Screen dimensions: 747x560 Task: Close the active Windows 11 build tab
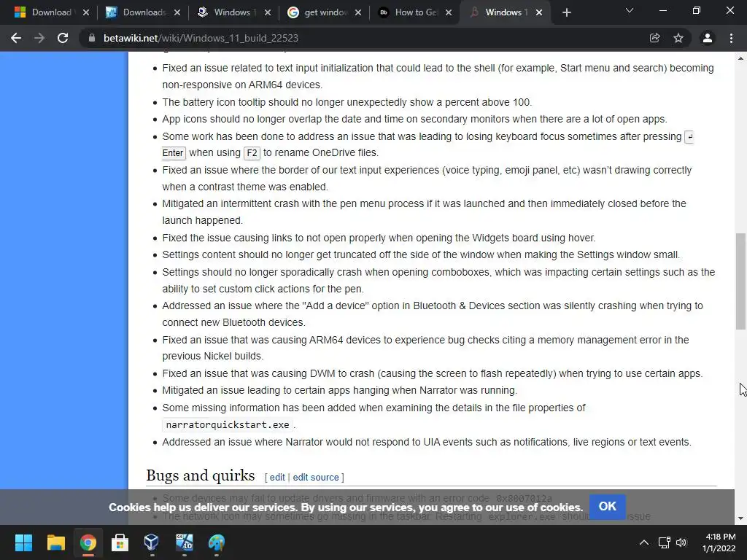click(x=539, y=13)
